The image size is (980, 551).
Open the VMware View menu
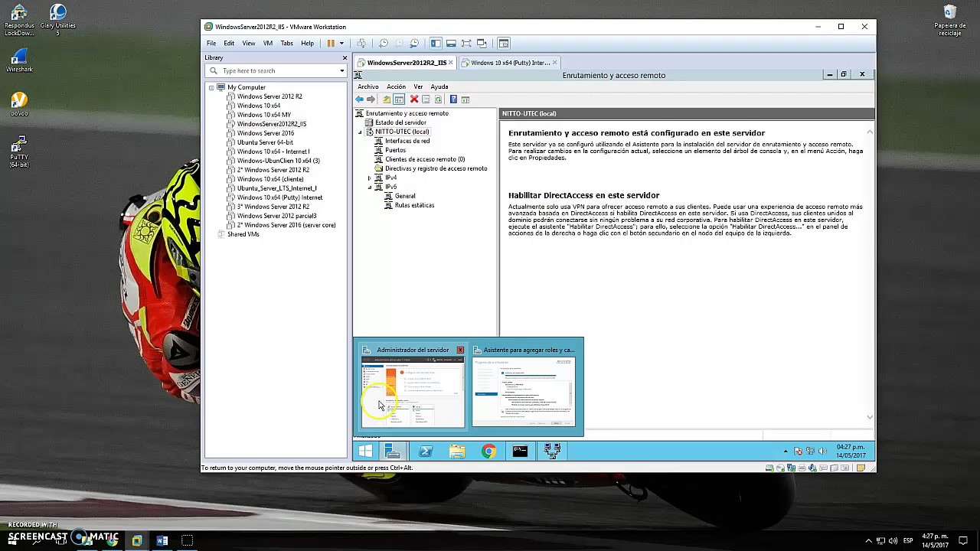[x=249, y=44]
